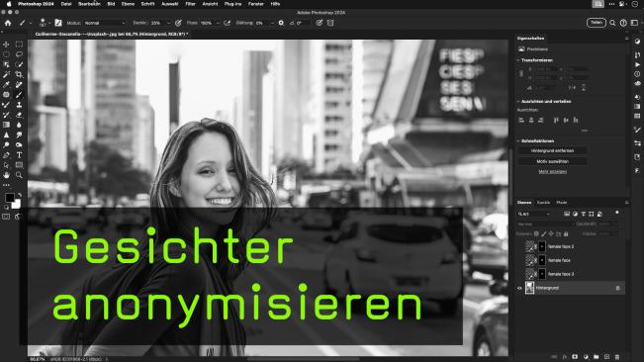Toggle layer filtering on/off switch

pos(617,213)
